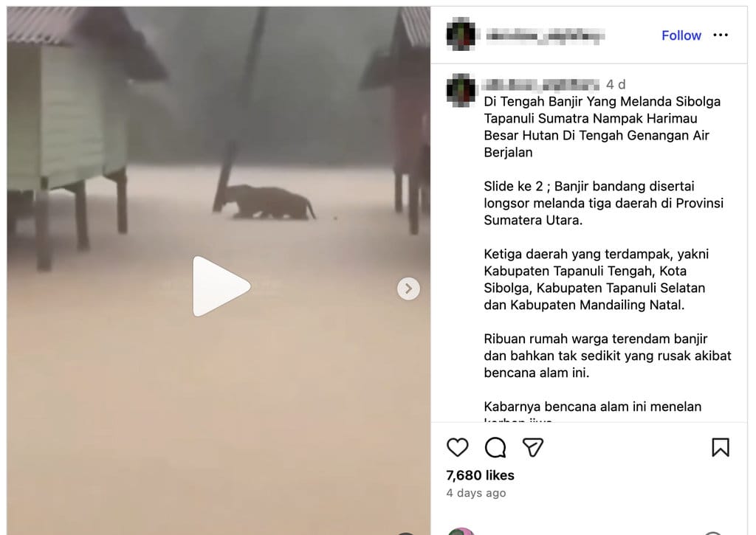Open the blurred username in the post header
This screenshot has height=535, width=756.
click(x=545, y=35)
